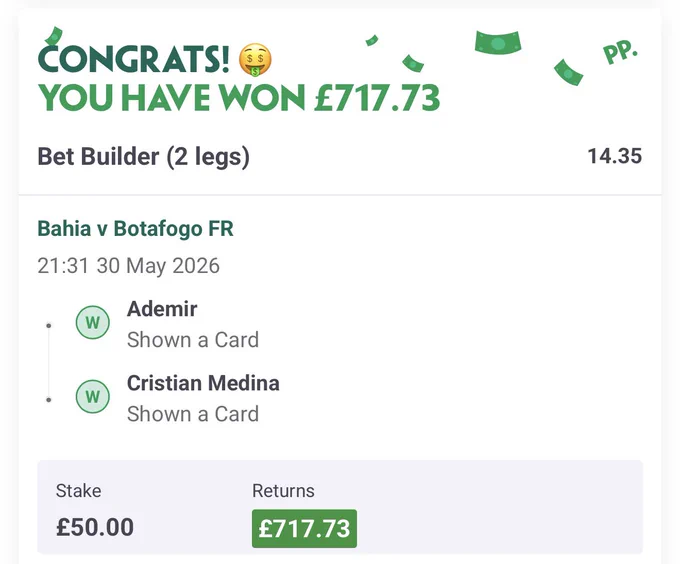Click the green £717.73 returns badge
The width and height of the screenshot is (680, 564).
click(x=304, y=528)
